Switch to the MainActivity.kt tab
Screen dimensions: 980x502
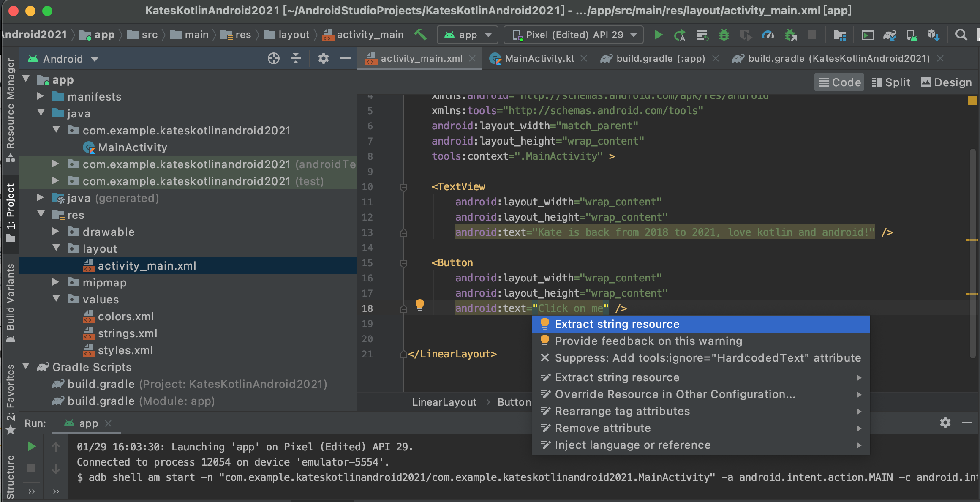point(539,59)
